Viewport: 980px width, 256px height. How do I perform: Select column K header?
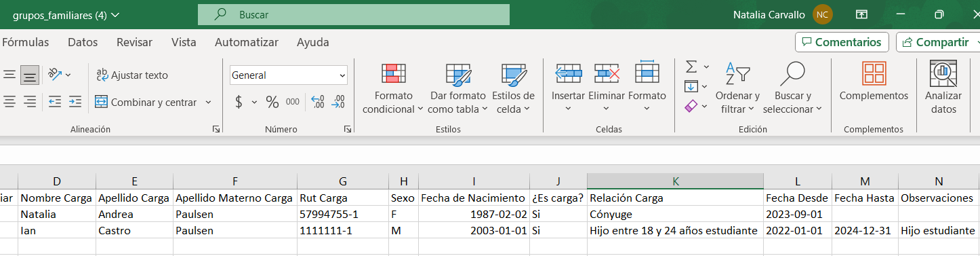675,181
